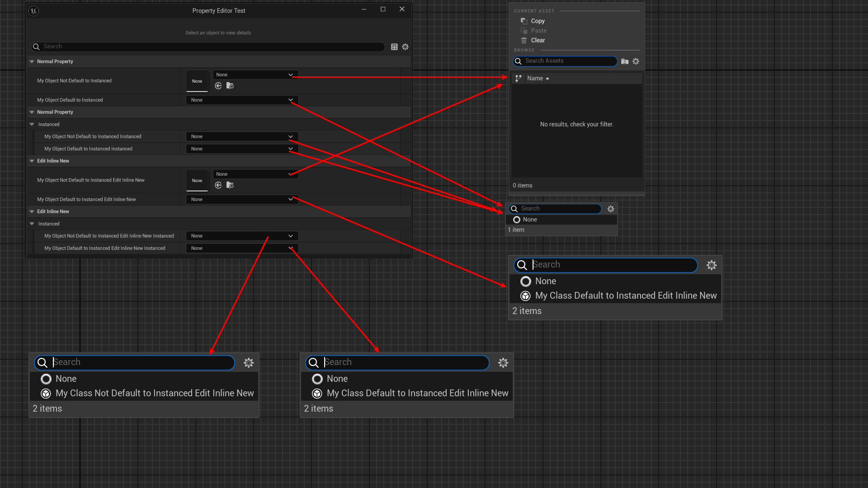The image size is (868, 488).
Task: Click the source control branch column icon
Action: (519, 79)
